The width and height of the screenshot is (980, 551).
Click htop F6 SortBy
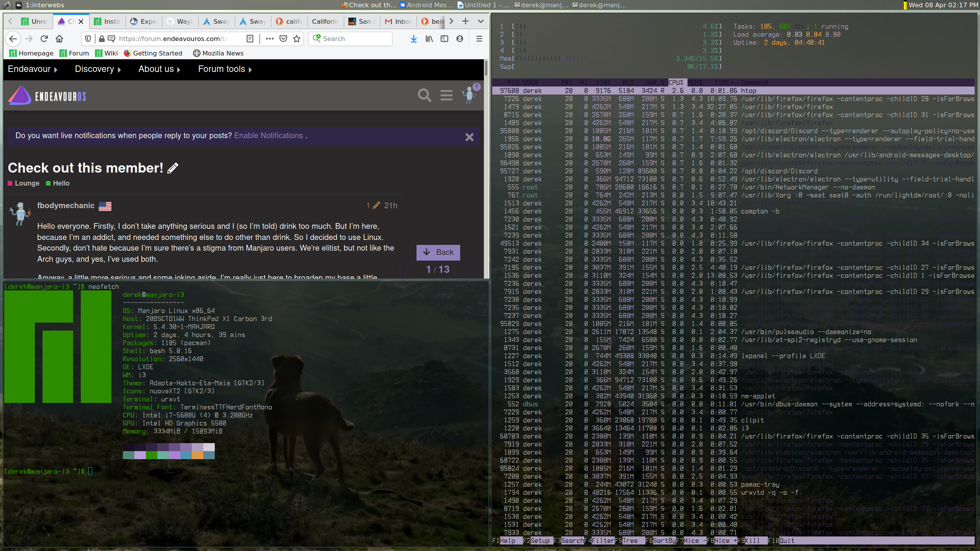(661, 541)
